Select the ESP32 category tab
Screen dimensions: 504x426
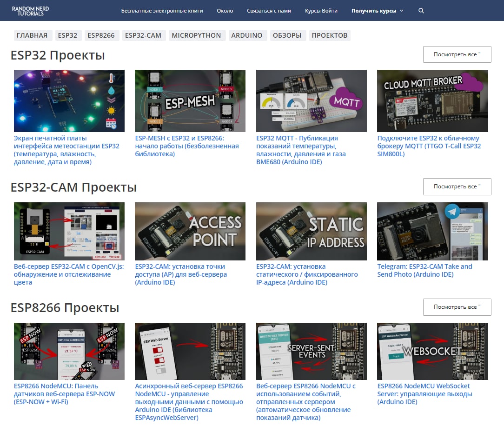point(67,35)
